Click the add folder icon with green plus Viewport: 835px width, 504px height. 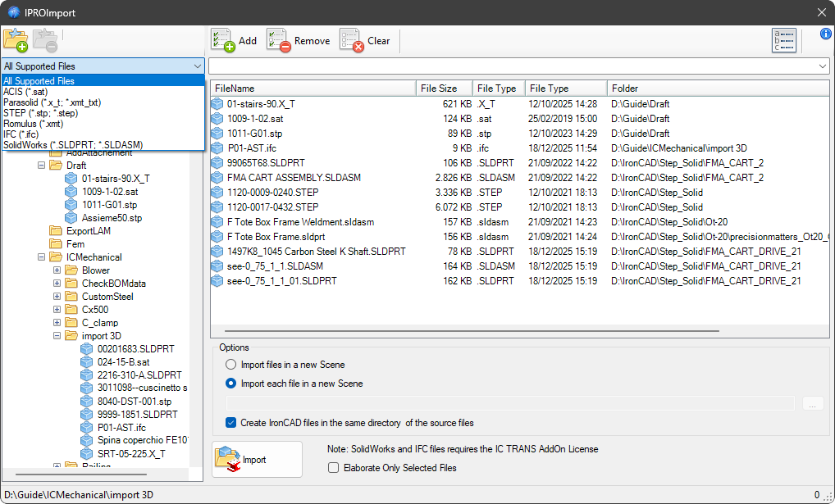pyautogui.click(x=16, y=40)
